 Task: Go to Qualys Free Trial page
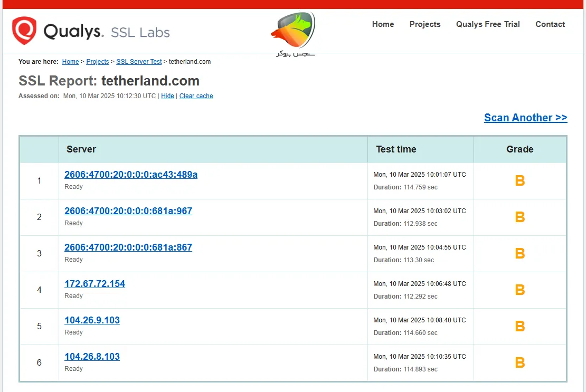click(488, 24)
